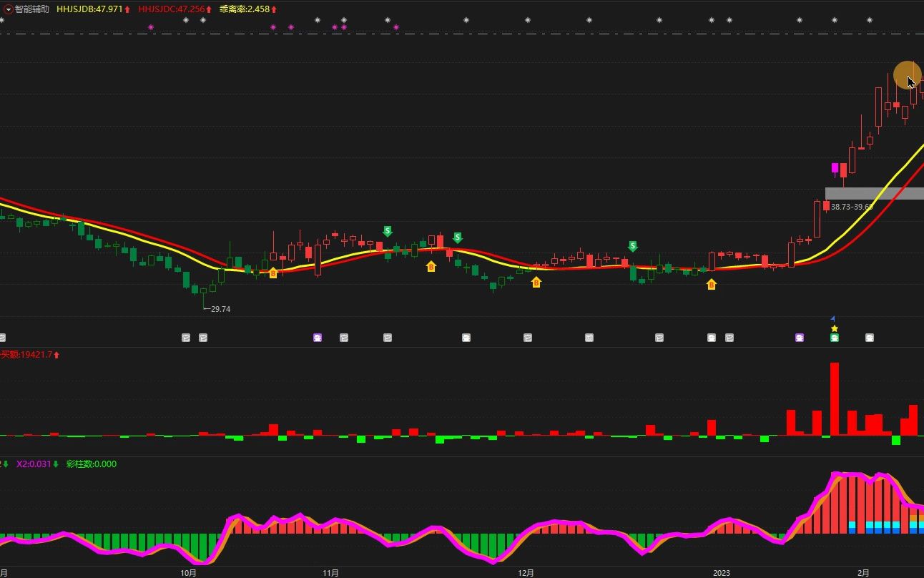Open the purple event icon before 11月
Viewport: 924px width, 578px height.
point(318,338)
